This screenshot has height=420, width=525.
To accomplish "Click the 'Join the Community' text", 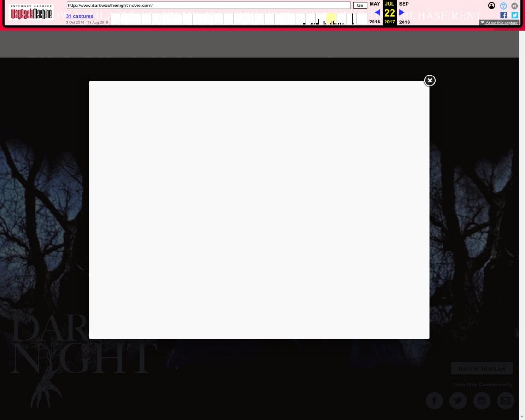I will tap(483, 385).
